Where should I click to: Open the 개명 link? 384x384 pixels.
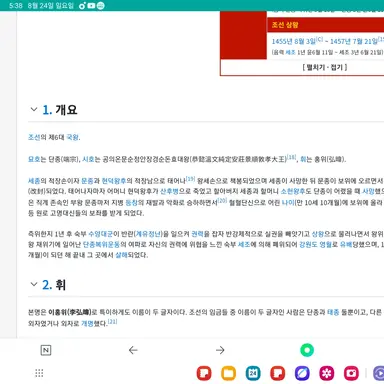[x=87, y=323]
